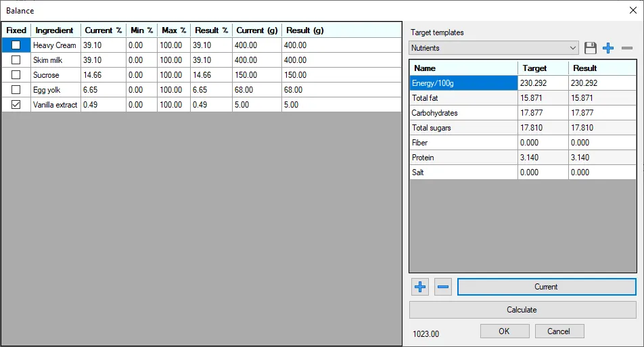Sort by the Ingredient column header

point(55,30)
